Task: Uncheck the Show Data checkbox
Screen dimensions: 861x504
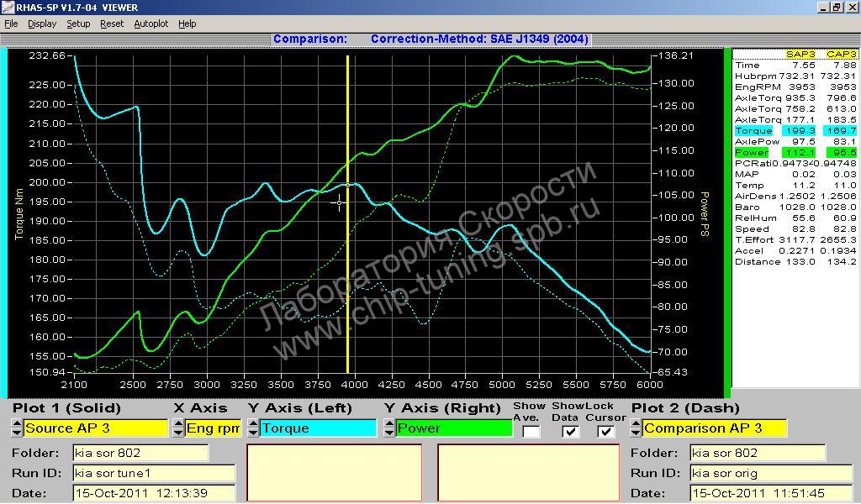Action: [570, 432]
